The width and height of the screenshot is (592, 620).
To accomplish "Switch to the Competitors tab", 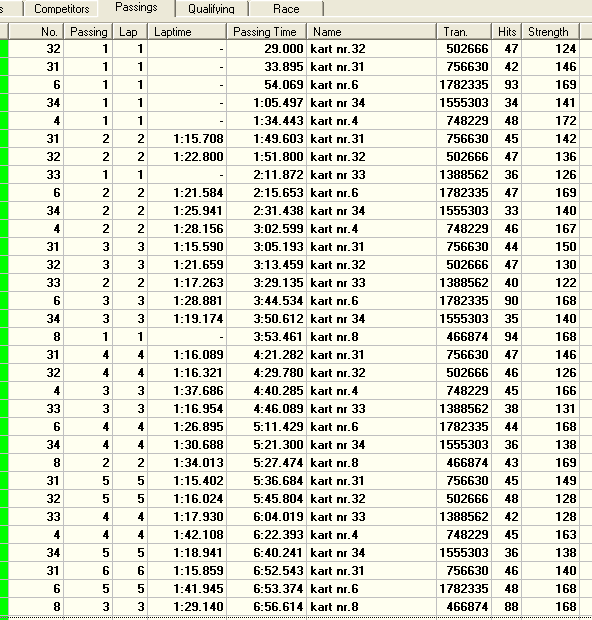I will 61,9.
